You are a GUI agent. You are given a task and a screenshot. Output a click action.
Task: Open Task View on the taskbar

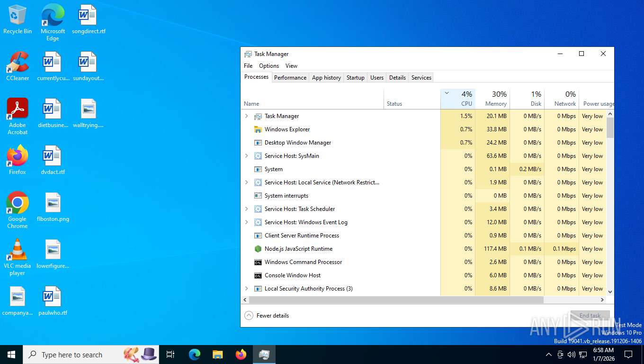click(170, 355)
